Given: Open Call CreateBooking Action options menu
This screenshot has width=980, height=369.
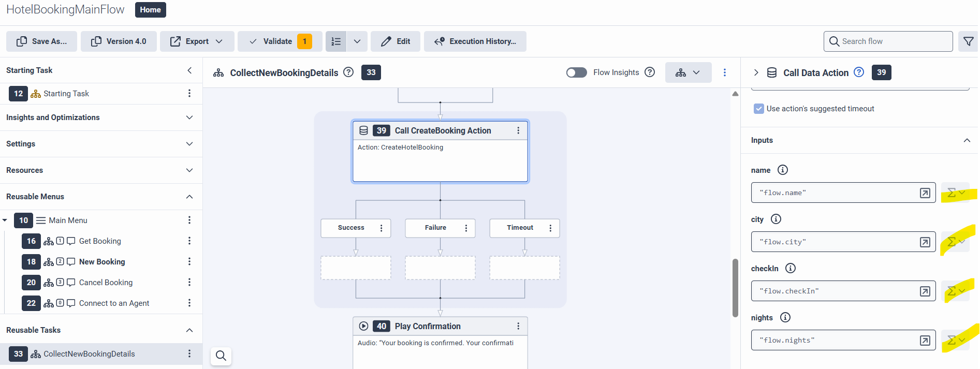Looking at the screenshot, I should (x=518, y=130).
